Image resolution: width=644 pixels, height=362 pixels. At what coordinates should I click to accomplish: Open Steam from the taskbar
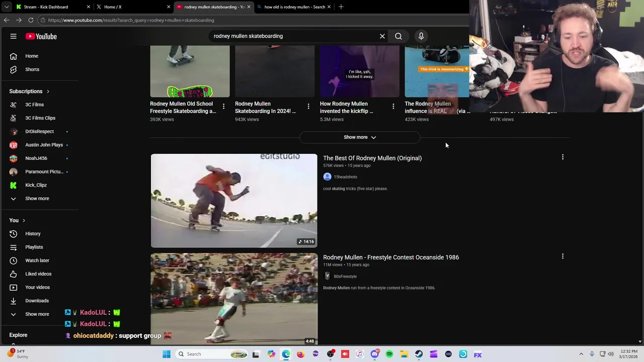click(419, 354)
